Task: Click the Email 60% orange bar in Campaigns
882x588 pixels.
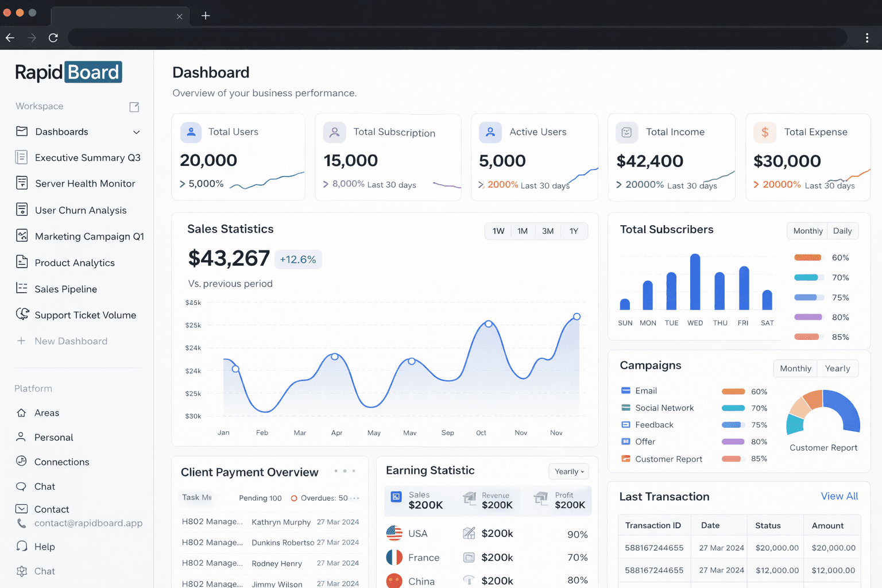Action: (733, 392)
